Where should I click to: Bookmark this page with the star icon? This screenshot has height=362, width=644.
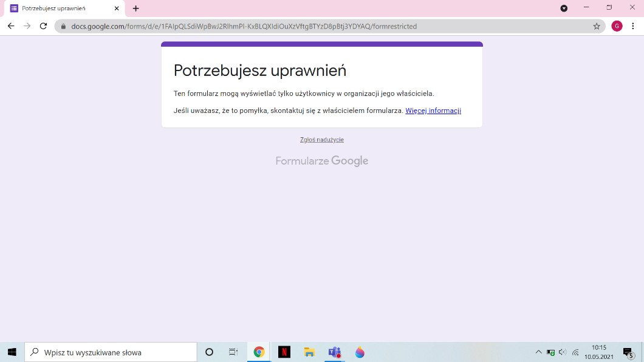click(x=597, y=26)
